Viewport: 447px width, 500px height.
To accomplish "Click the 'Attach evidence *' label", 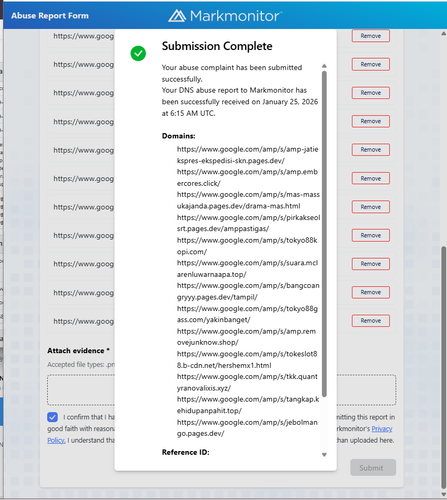I will click(x=78, y=351).
